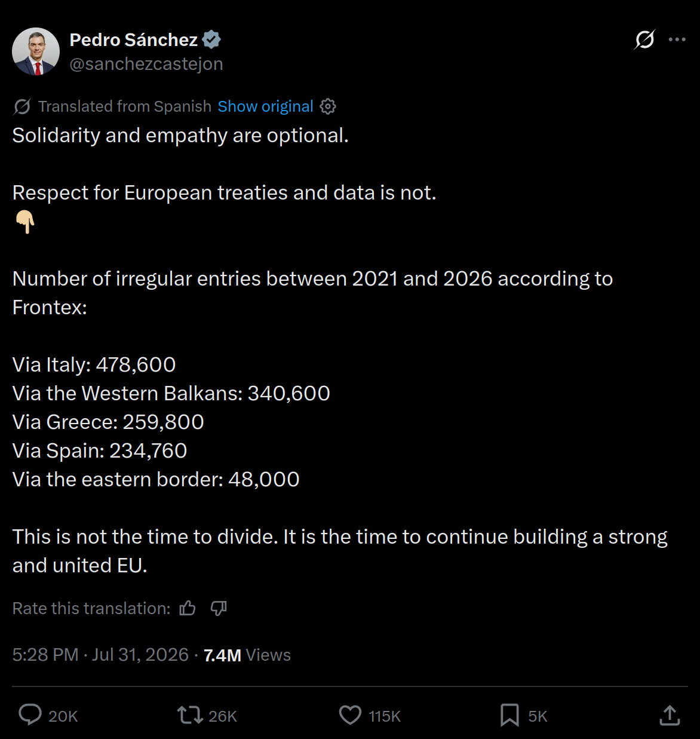This screenshot has height=739, width=700.
Task: Show the original Spanish post
Action: pyautogui.click(x=265, y=106)
